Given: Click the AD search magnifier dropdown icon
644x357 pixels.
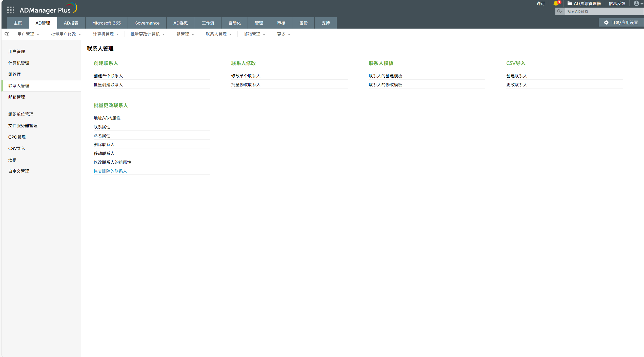Looking at the screenshot, I should click(560, 11).
